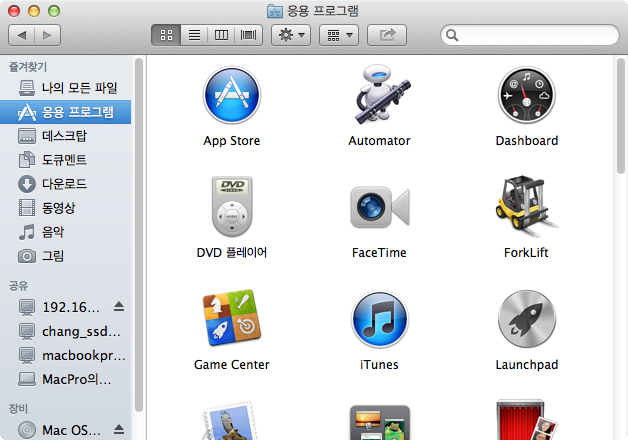The height and width of the screenshot is (440, 628).
Task: Select the Mail stamp icon with eagle
Action: [x=230, y=420]
